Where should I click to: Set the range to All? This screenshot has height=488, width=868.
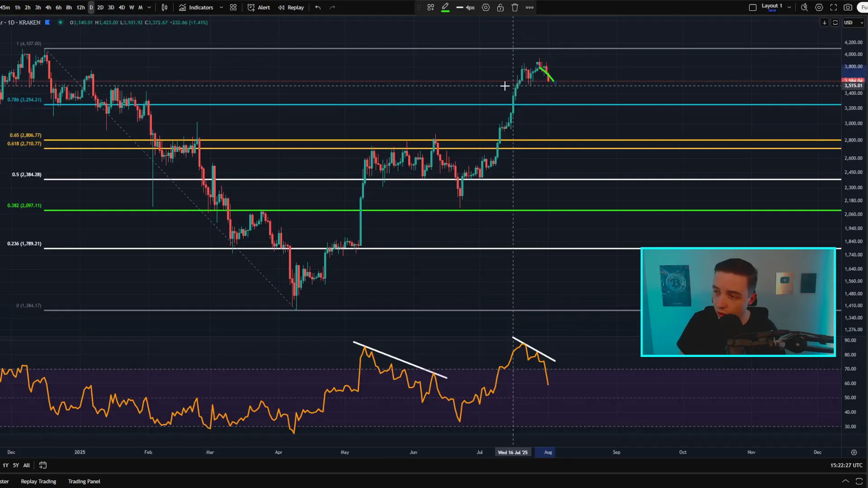[x=27, y=465]
